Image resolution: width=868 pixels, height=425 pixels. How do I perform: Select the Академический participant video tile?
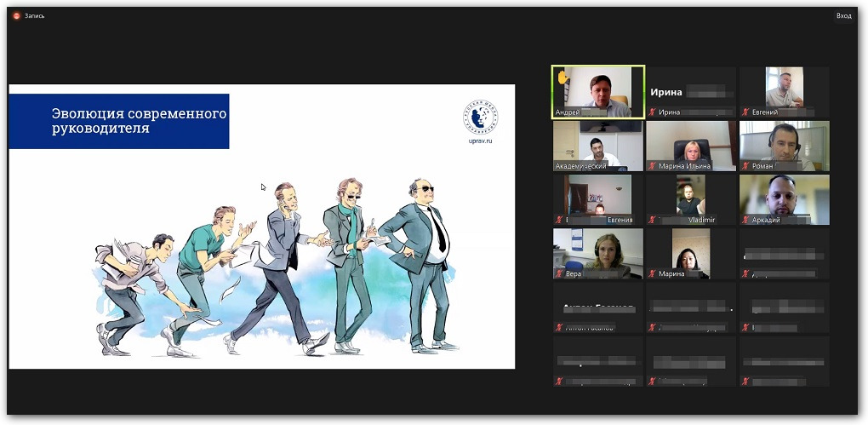pos(598,146)
